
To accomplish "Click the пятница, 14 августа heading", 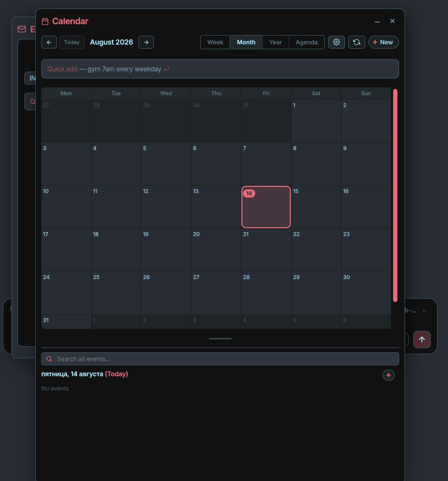I will tap(72, 374).
